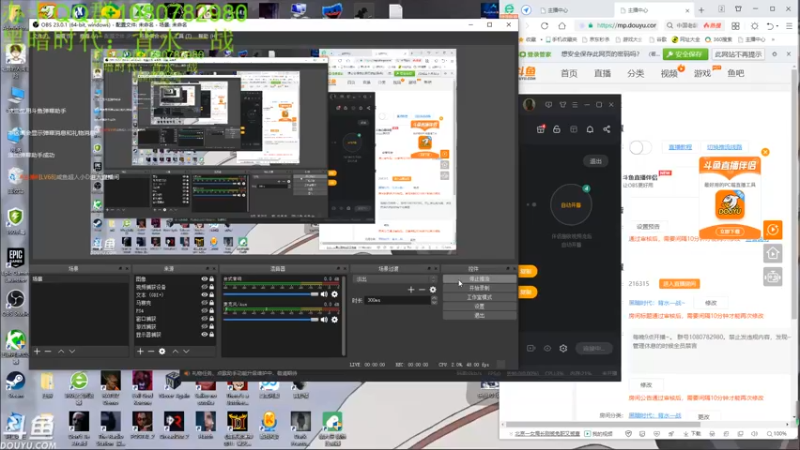This screenshot has width=800, height=450.
Task: Open the scene transition type dropdown
Action: click(x=395, y=279)
